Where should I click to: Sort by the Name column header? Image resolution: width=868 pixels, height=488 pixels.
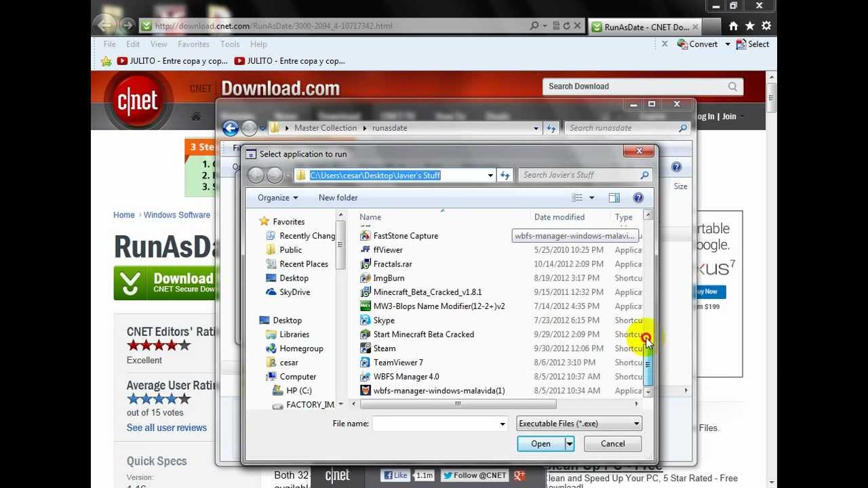pos(370,218)
